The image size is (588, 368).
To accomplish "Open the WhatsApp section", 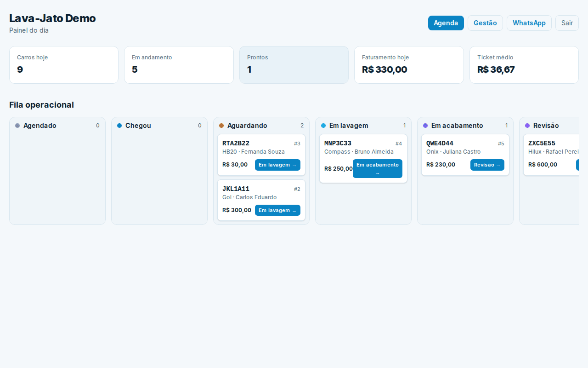I will click(529, 23).
